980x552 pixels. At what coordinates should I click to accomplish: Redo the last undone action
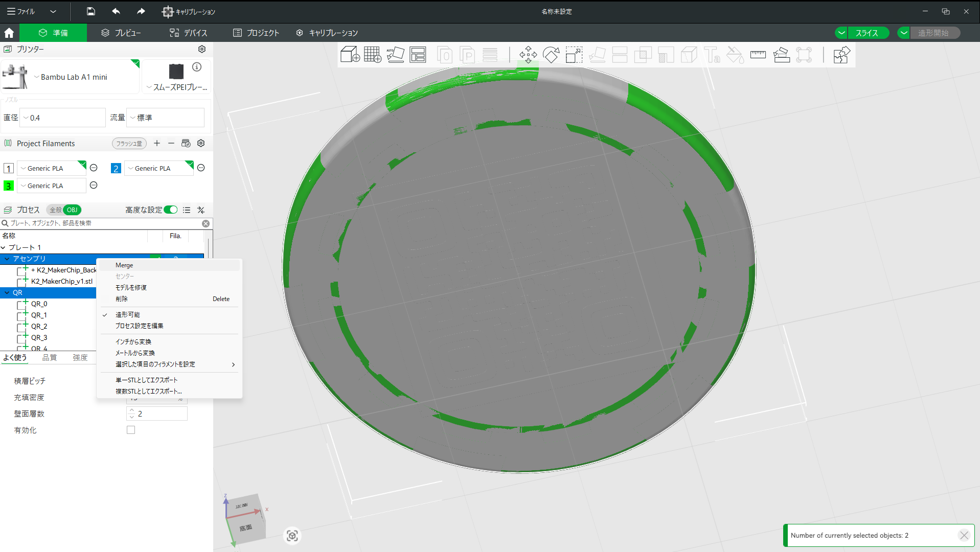(141, 11)
